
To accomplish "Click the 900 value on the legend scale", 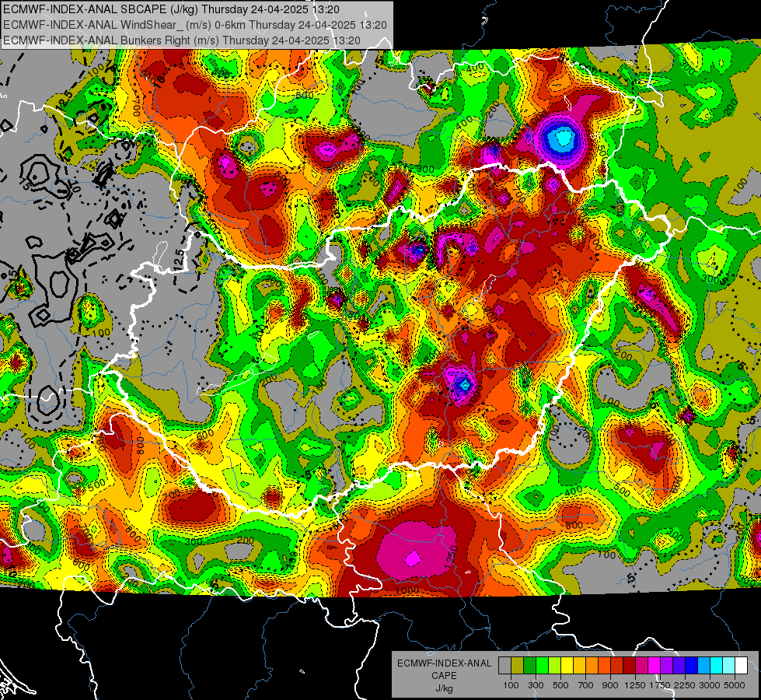I will [x=610, y=685].
